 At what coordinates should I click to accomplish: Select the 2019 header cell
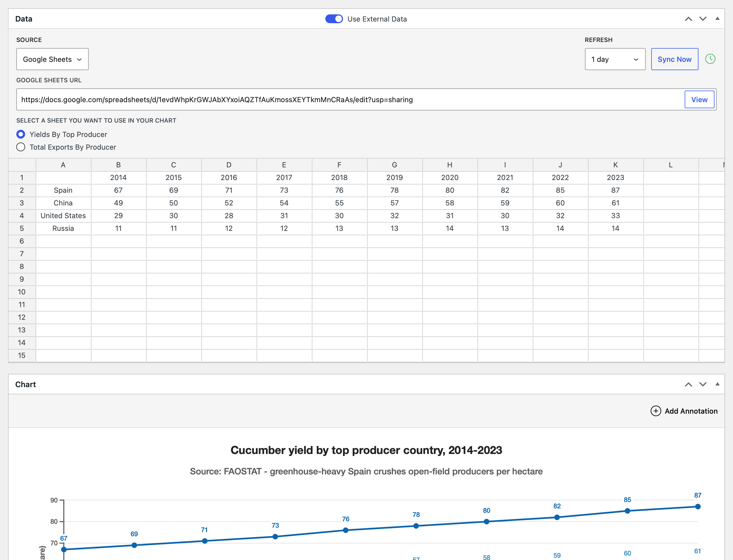coord(395,178)
